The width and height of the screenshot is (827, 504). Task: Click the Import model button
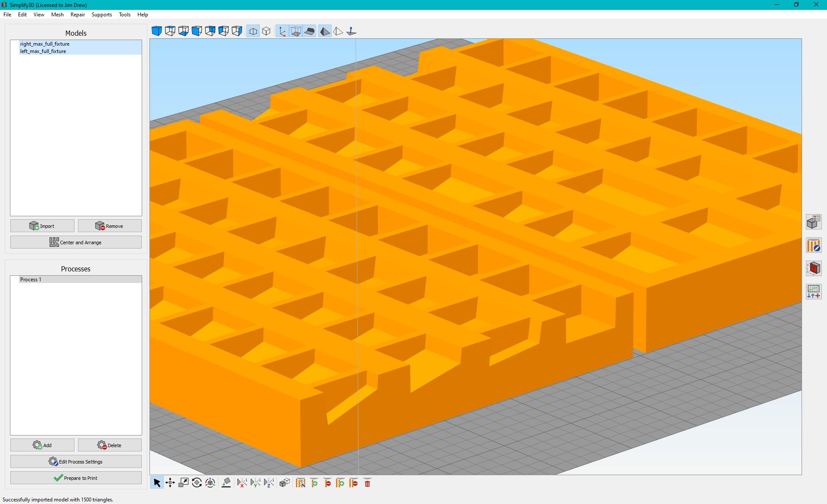[x=42, y=226]
